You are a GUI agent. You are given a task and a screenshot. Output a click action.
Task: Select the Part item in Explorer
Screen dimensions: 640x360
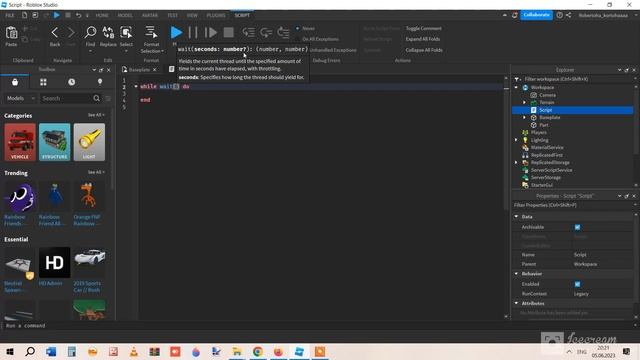[x=543, y=125]
